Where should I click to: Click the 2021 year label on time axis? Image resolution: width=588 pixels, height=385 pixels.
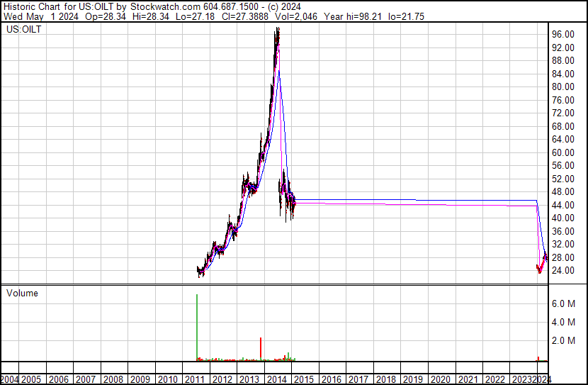point(468,380)
